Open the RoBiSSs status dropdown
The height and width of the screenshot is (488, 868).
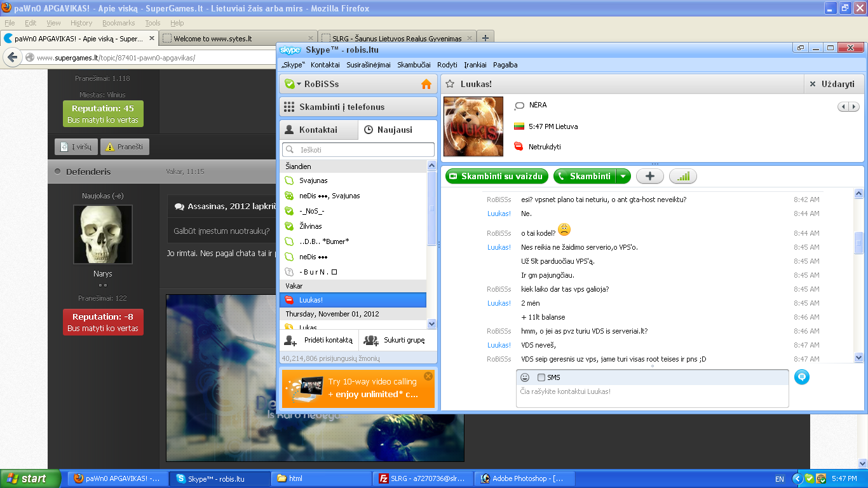pyautogui.click(x=299, y=84)
